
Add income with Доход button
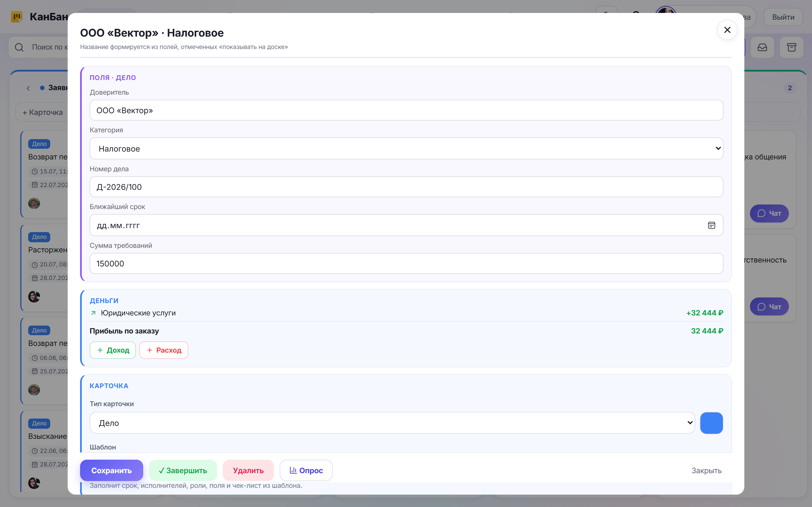(x=113, y=350)
